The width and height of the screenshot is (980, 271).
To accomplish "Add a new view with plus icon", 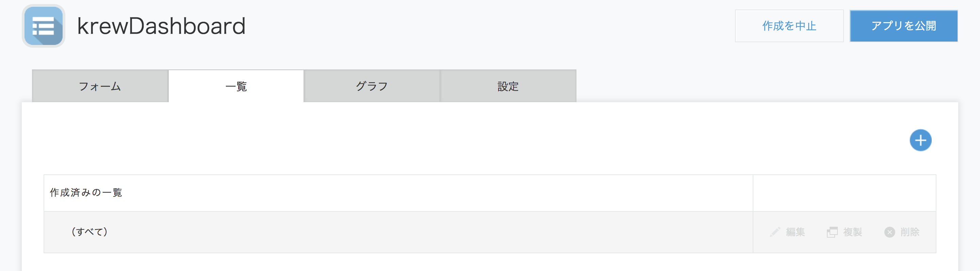I will tap(920, 141).
